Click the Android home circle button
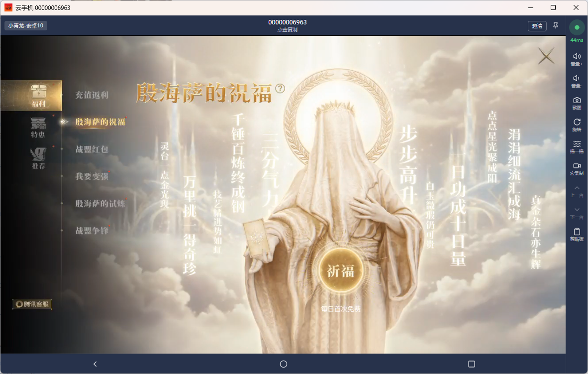This screenshot has height=374, width=588. click(284, 364)
